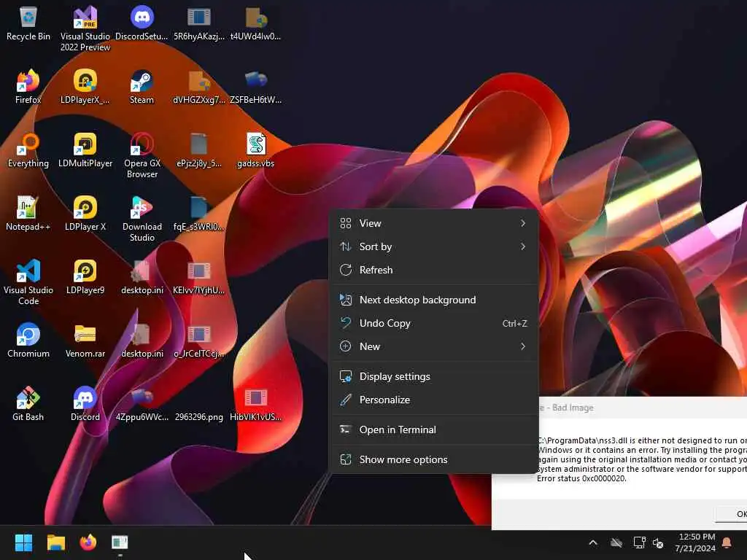Open the notification bell icon
This screenshot has height=560, width=747.
[727, 542]
